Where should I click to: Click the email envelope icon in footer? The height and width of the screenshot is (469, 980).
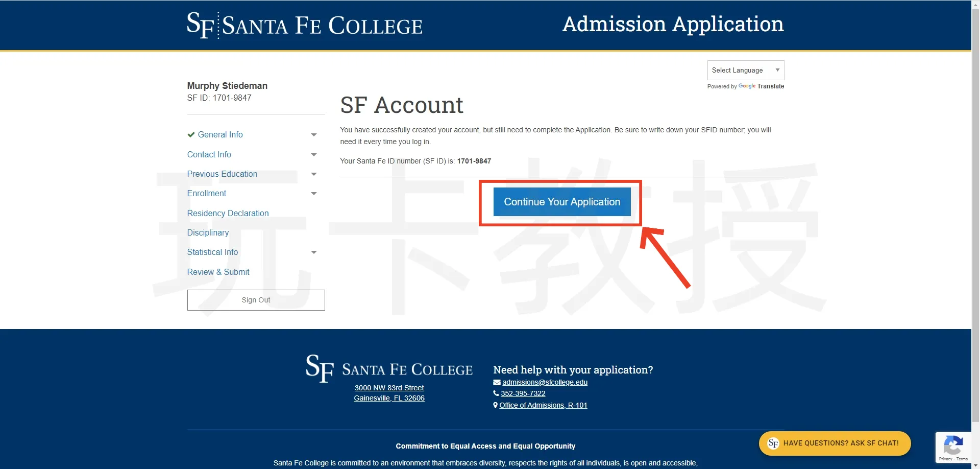pyautogui.click(x=497, y=382)
